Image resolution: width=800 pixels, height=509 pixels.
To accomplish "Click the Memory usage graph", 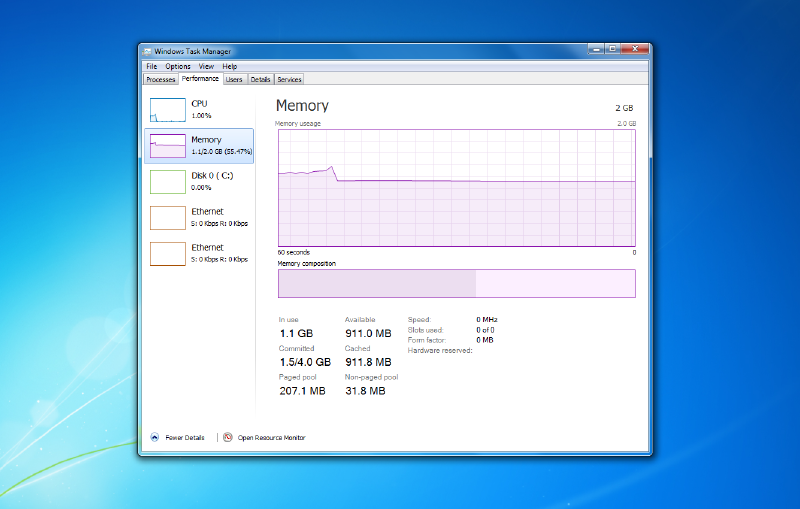I will point(457,188).
